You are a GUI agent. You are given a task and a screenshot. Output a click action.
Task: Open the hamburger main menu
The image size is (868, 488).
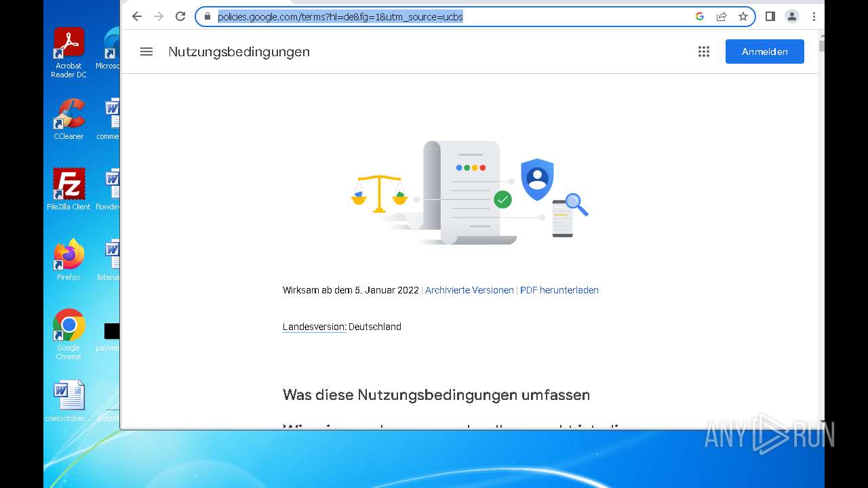tap(146, 52)
